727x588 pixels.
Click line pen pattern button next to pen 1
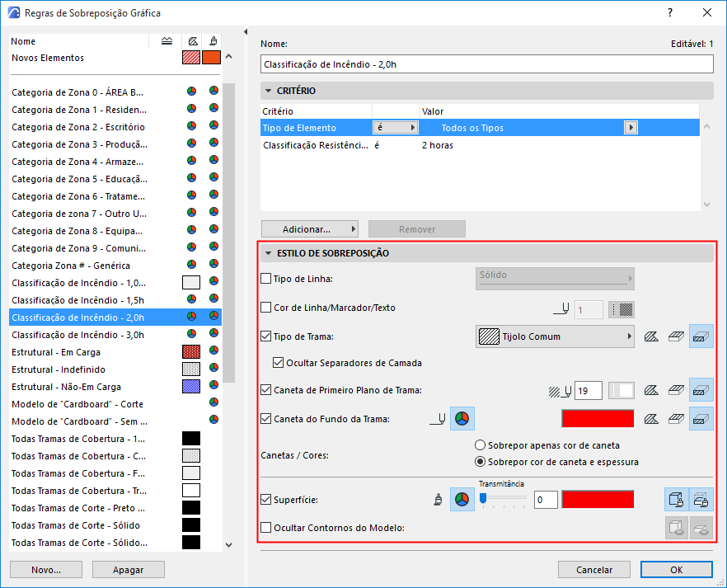[621, 309]
